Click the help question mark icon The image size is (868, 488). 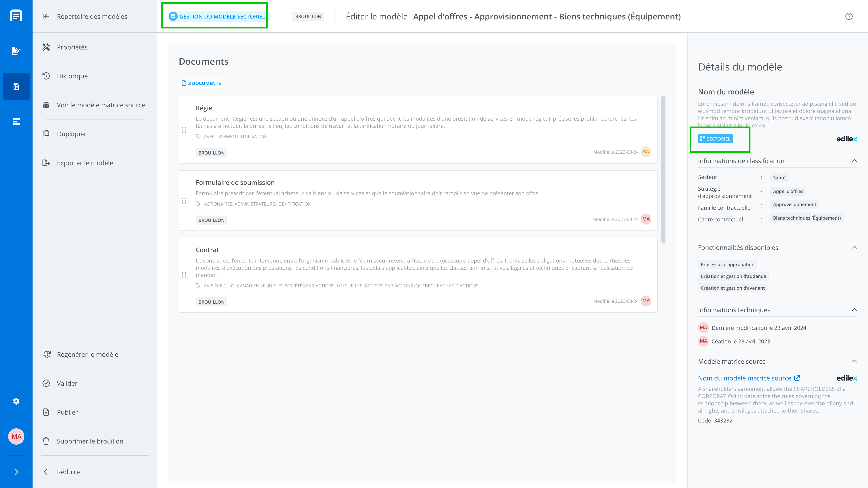pos(849,16)
